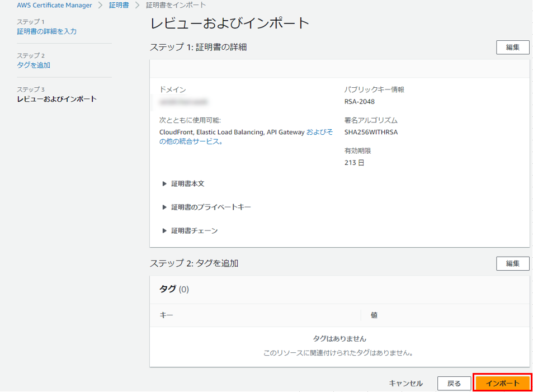Open the 証明書 breadcrumb link
Viewport: 533px width, 392px height.
point(119,5)
